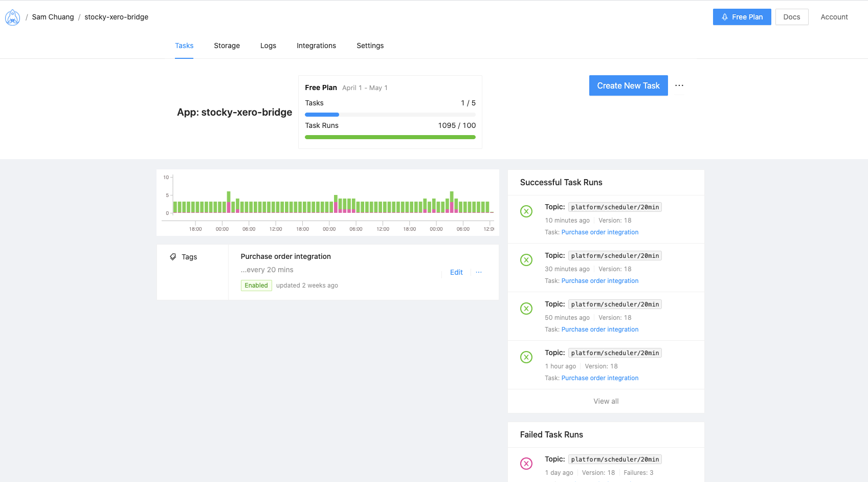
Task: Open Purchase order integration link in 30 minutes ago run
Action: point(599,281)
